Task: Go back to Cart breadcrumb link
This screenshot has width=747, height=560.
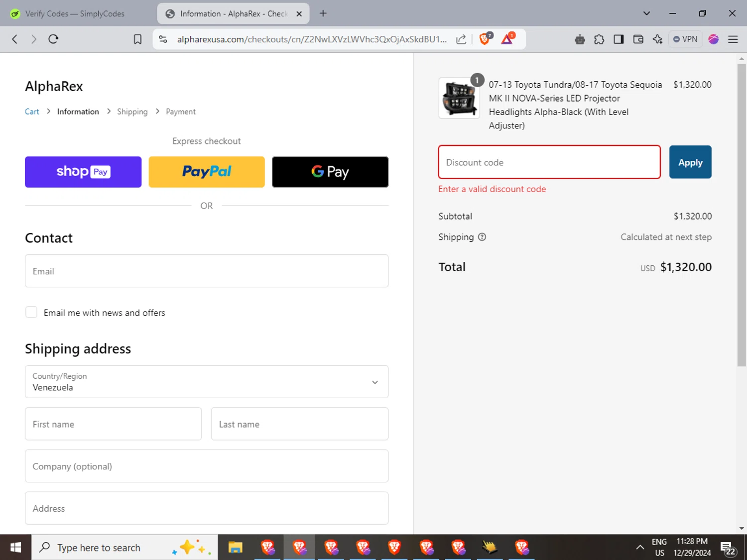Action: point(32,112)
